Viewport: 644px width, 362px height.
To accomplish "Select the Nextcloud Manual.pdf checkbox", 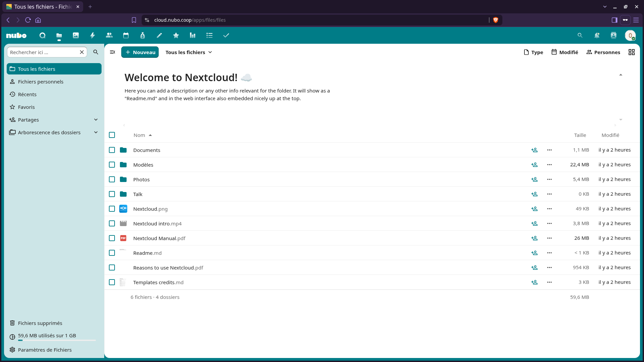I will tap(112, 238).
